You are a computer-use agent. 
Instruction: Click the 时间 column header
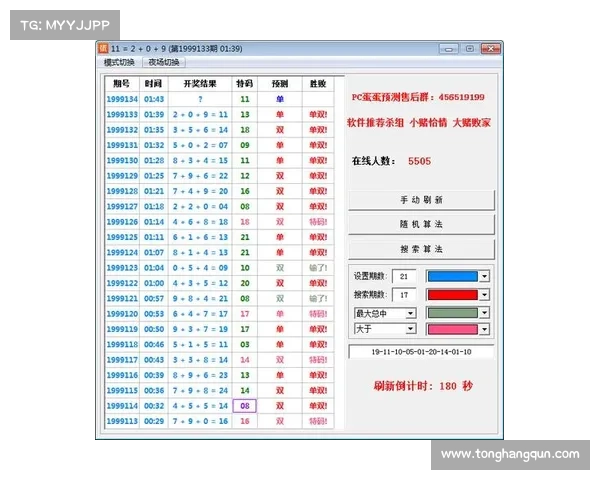[153, 83]
